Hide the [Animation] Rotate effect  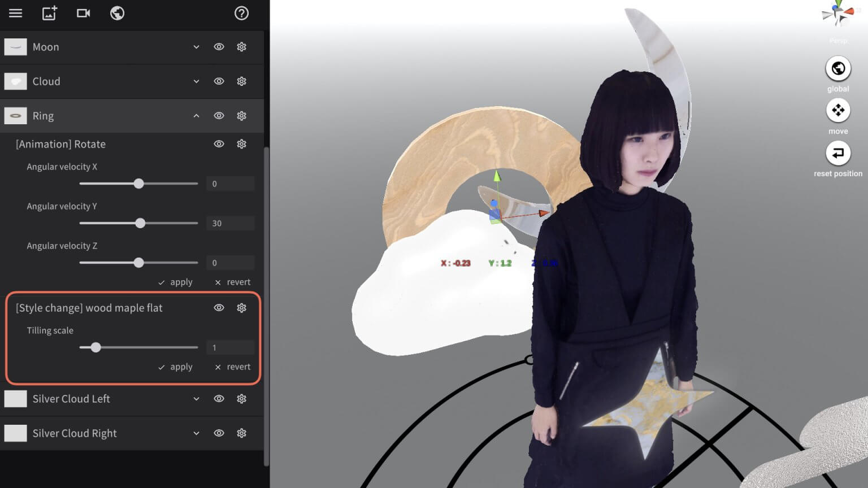click(x=219, y=144)
